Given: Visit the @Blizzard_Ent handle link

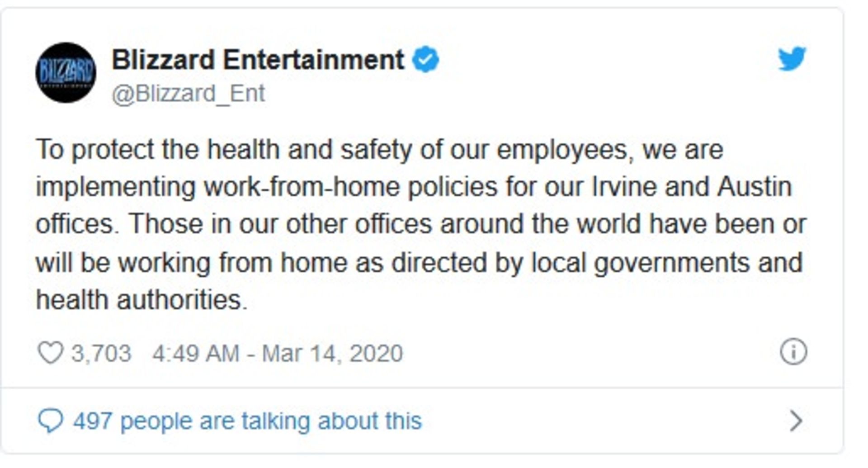Looking at the screenshot, I should point(188,94).
